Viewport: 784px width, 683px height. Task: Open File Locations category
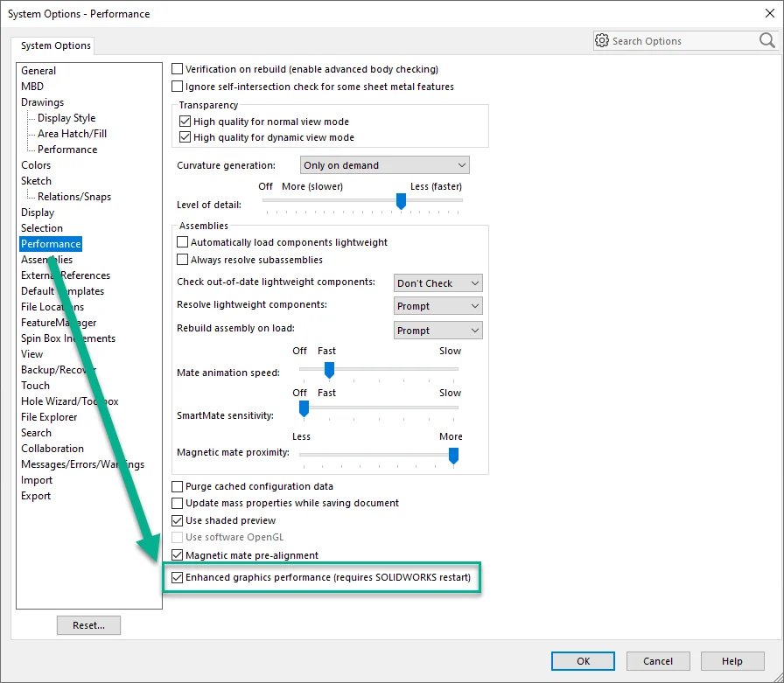coord(52,307)
